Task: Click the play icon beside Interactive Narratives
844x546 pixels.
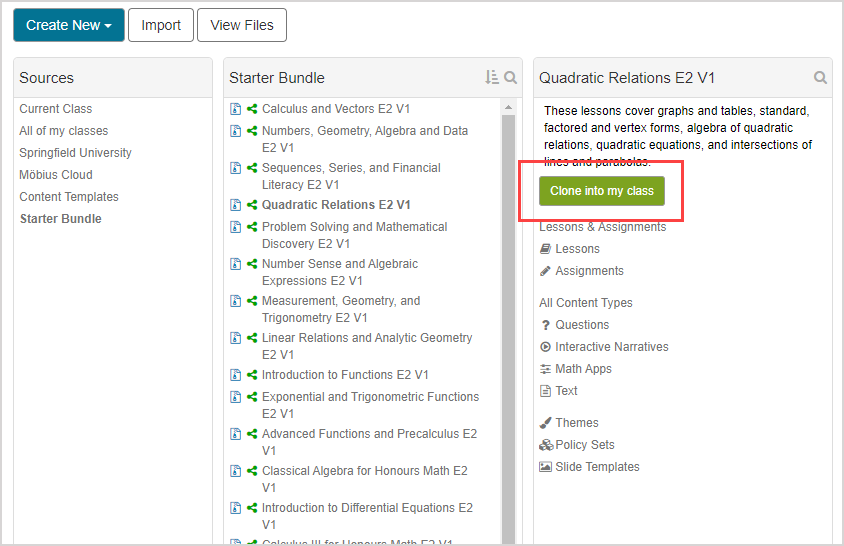Action: [x=545, y=347]
